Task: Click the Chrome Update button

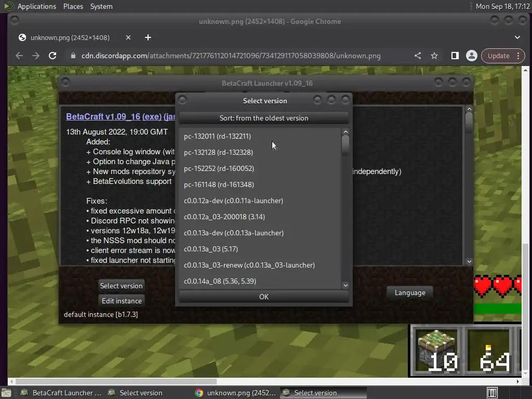Action: pos(498,56)
